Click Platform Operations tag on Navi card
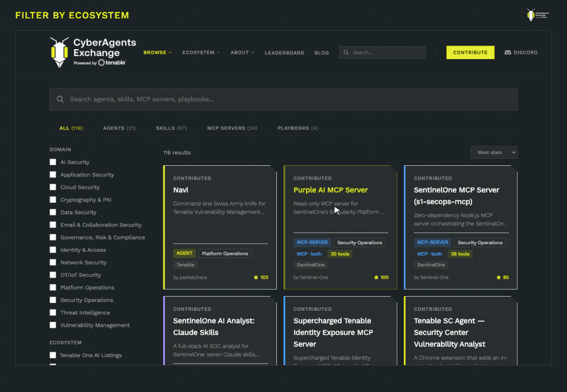 pos(225,254)
